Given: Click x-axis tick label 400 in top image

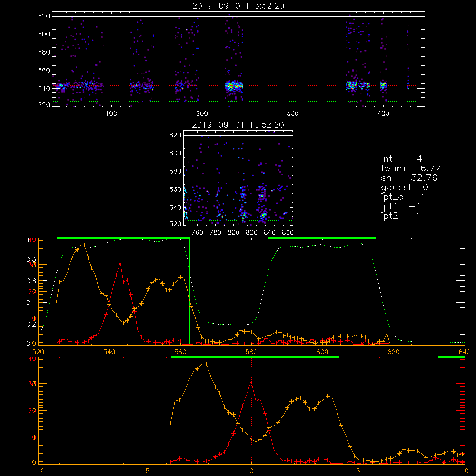Looking at the screenshot, I should [x=383, y=114].
